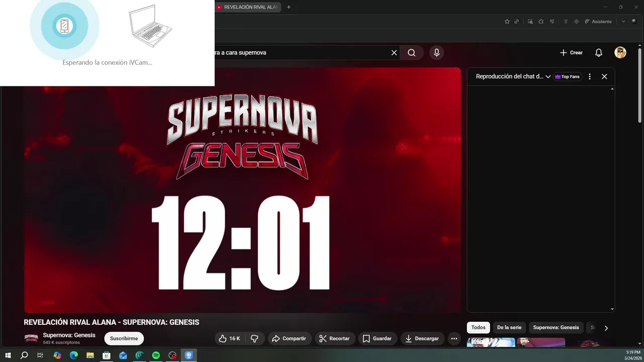Click the Top Fans badge button
This screenshot has height=362, width=644.
pos(568,76)
